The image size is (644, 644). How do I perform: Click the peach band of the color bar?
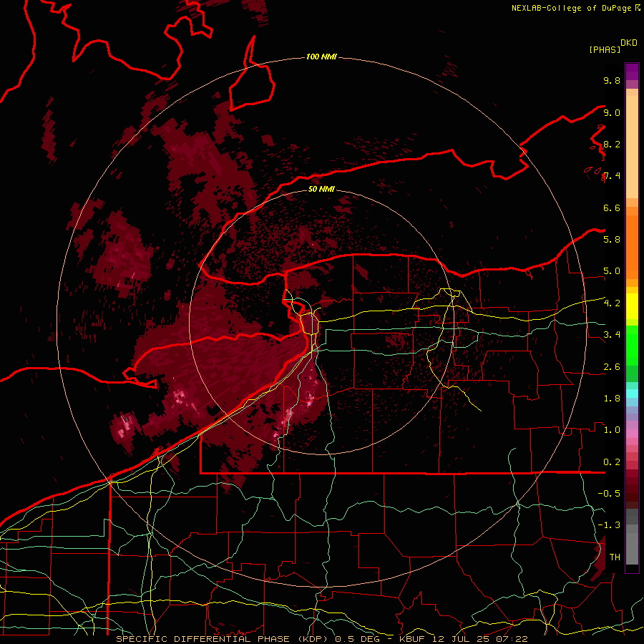[x=632, y=144]
